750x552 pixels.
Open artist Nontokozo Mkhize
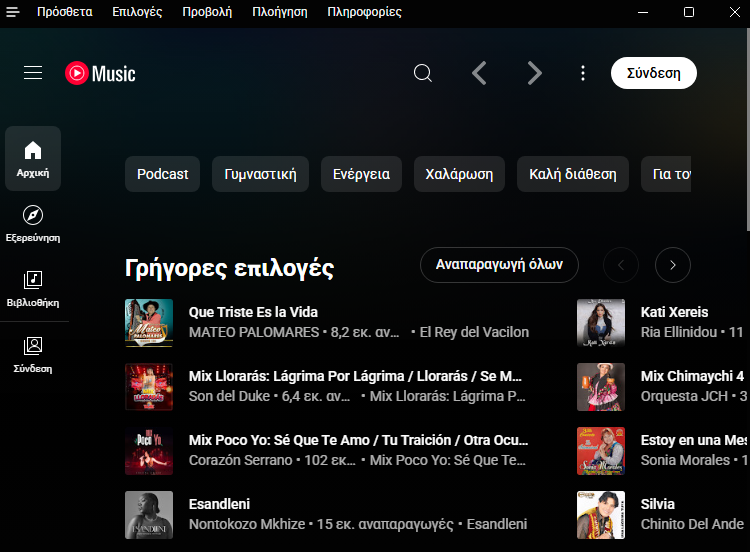[x=247, y=525]
